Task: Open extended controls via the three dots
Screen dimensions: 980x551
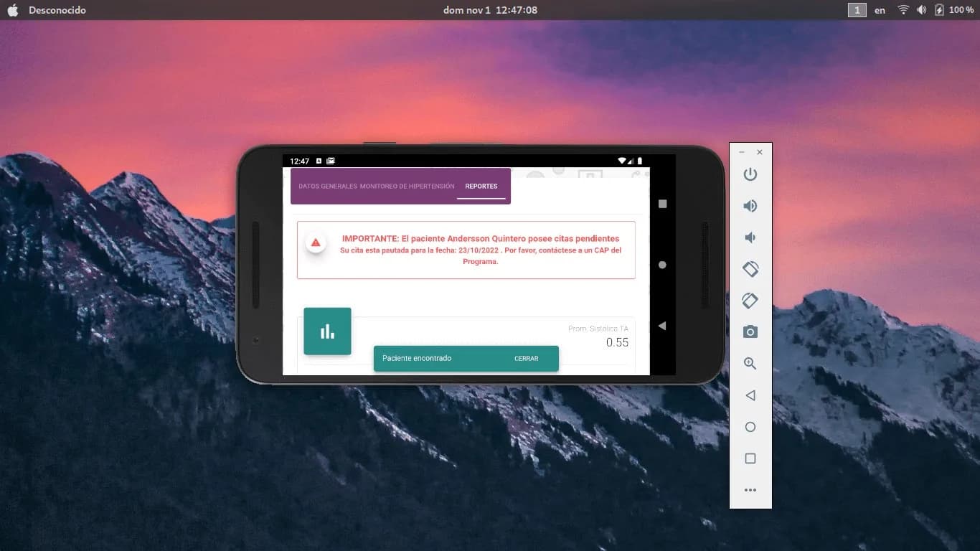Action: point(750,490)
